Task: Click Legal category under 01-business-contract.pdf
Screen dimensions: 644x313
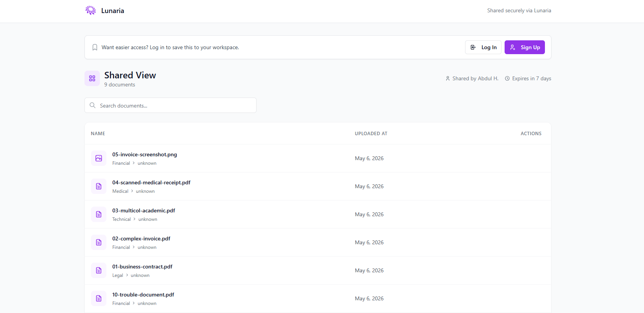Action: [118, 275]
